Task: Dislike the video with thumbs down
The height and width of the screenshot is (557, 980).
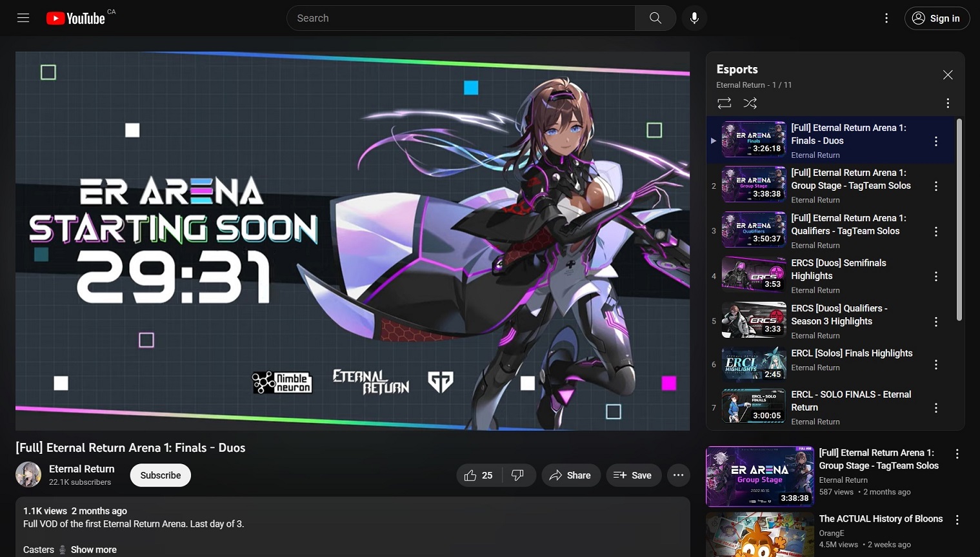Action: tap(518, 475)
